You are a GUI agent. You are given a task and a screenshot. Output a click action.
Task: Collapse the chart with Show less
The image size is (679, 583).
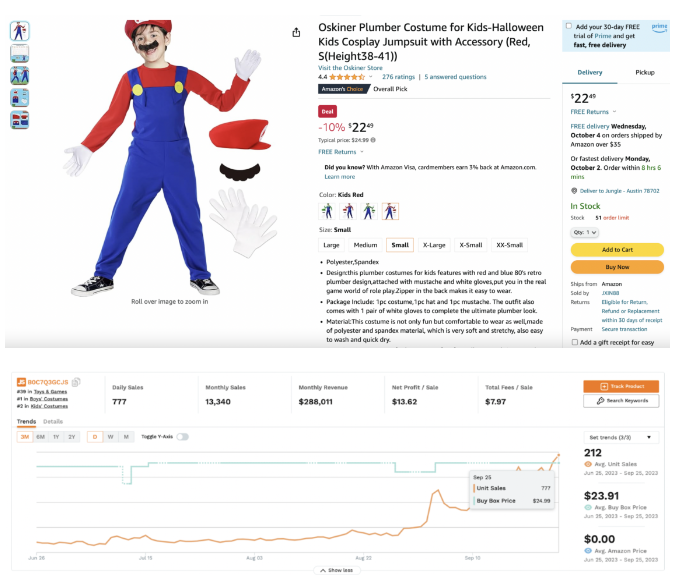337,570
